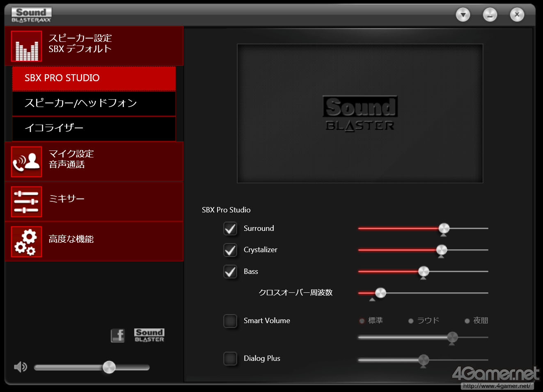This screenshot has width=543, height=392.
Task: Open マイク設定 音声通話 section
Action: click(x=94, y=162)
